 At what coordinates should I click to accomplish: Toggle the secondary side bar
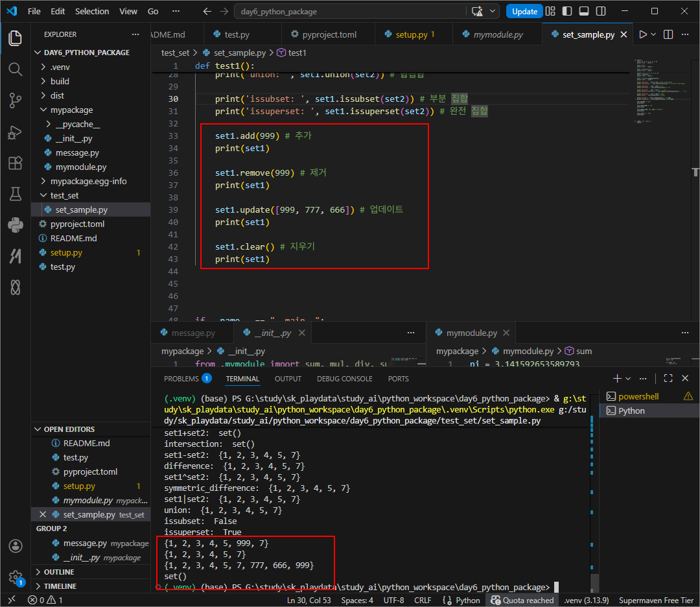[x=601, y=11]
